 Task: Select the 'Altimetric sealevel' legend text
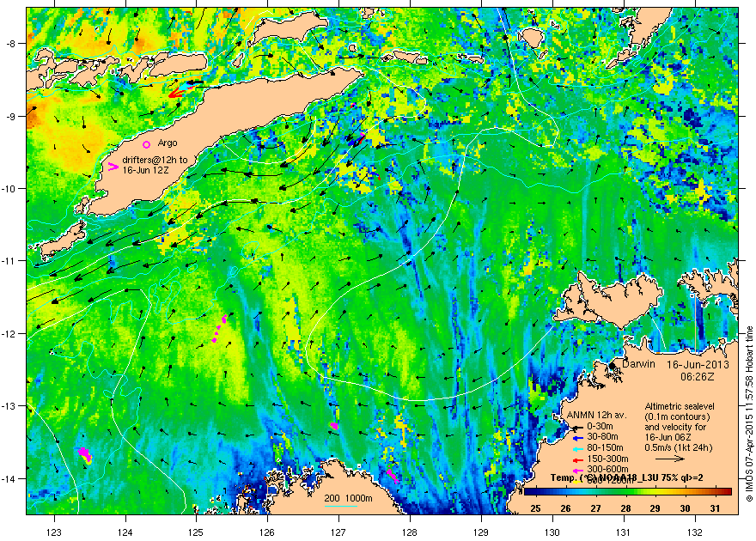click(x=680, y=406)
